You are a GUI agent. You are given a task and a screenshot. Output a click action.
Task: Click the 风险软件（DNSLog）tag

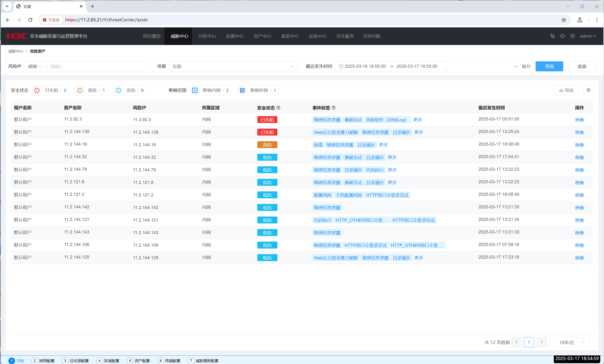[x=387, y=120]
